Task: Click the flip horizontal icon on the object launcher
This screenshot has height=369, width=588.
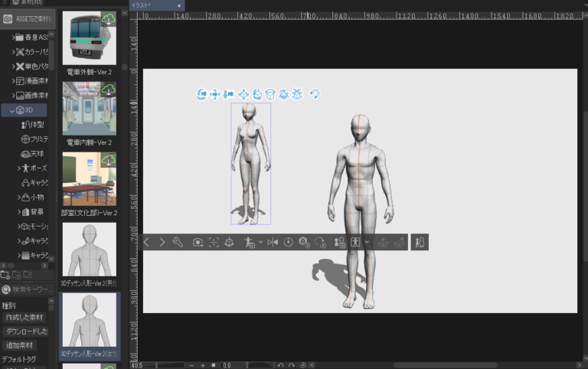Action: [273, 242]
